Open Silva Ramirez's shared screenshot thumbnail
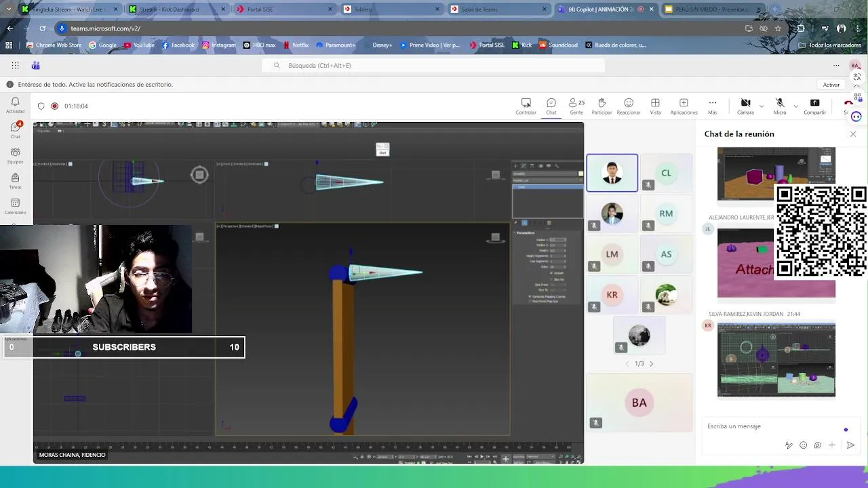Screen dimensions: 868x488 pyautogui.click(x=776, y=360)
